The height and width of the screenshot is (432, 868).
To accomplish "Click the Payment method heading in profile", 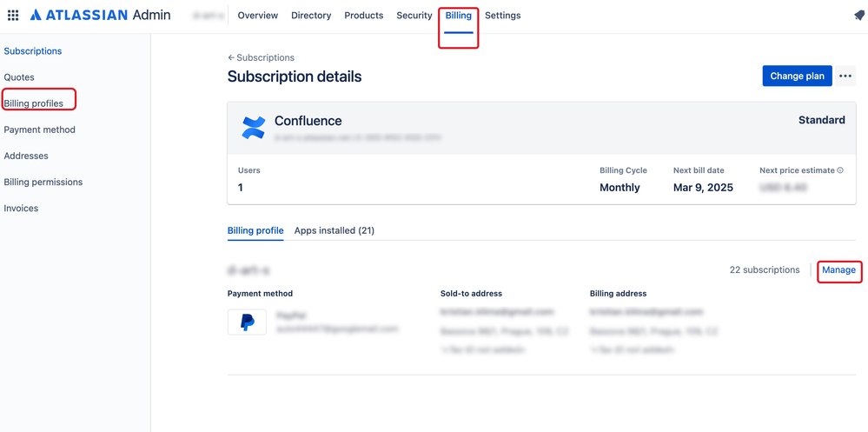I will pos(260,294).
